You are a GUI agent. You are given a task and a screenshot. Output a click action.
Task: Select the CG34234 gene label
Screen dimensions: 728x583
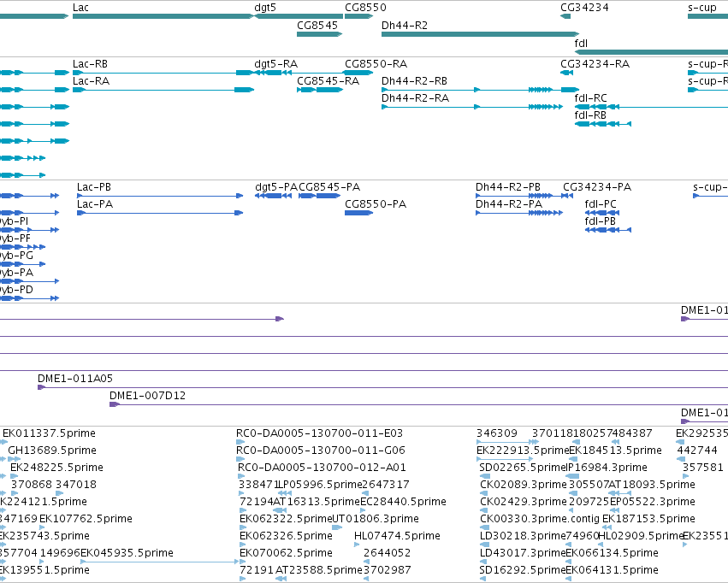pyautogui.click(x=584, y=8)
